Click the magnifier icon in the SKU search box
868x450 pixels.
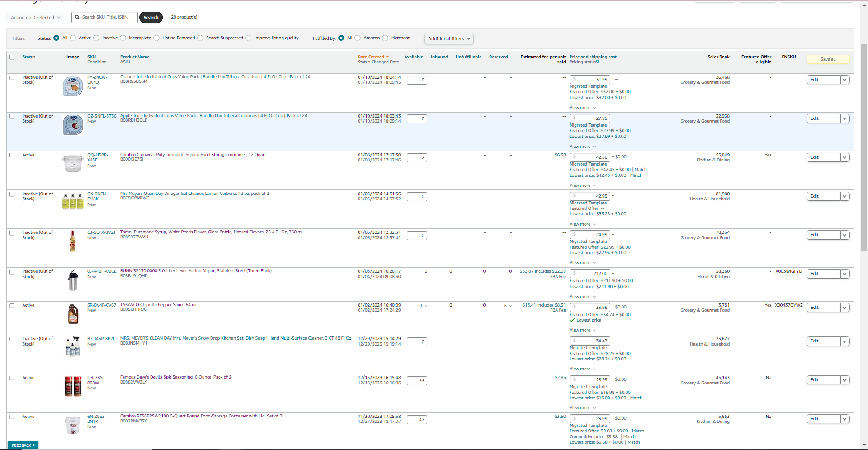coord(77,17)
